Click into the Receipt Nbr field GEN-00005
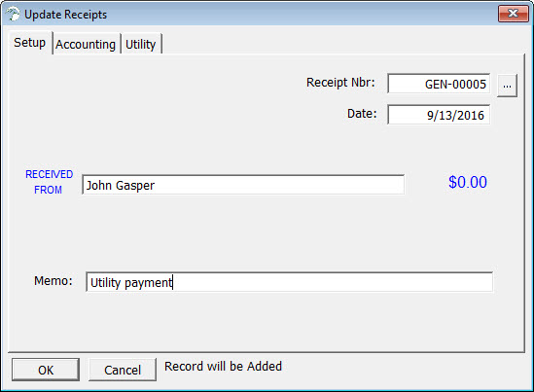This screenshot has height=392, width=534. point(439,84)
